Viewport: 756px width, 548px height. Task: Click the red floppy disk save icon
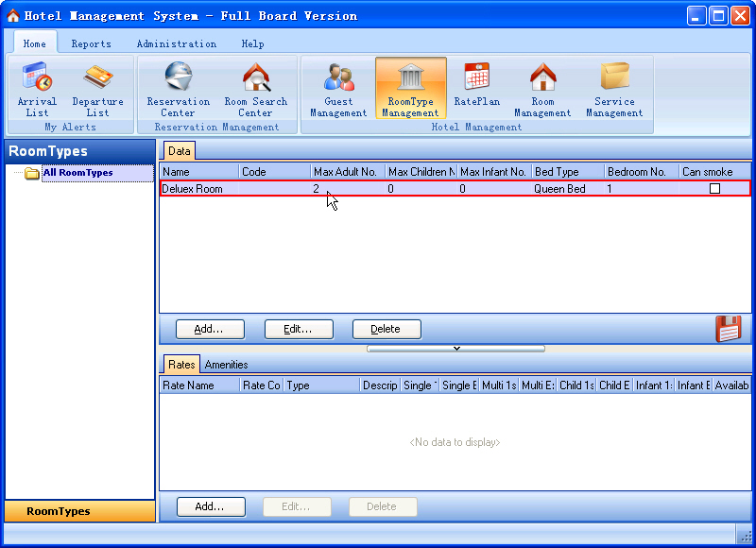(728, 329)
